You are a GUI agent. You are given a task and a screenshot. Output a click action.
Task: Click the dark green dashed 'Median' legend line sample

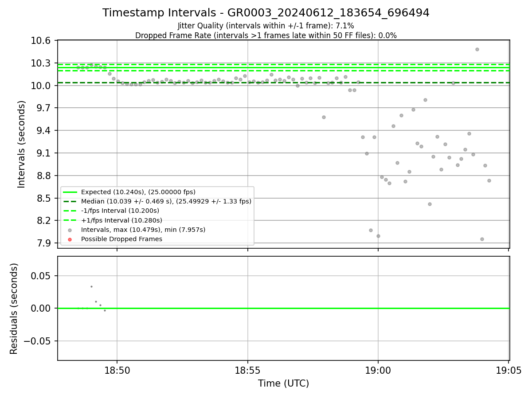(x=70, y=201)
